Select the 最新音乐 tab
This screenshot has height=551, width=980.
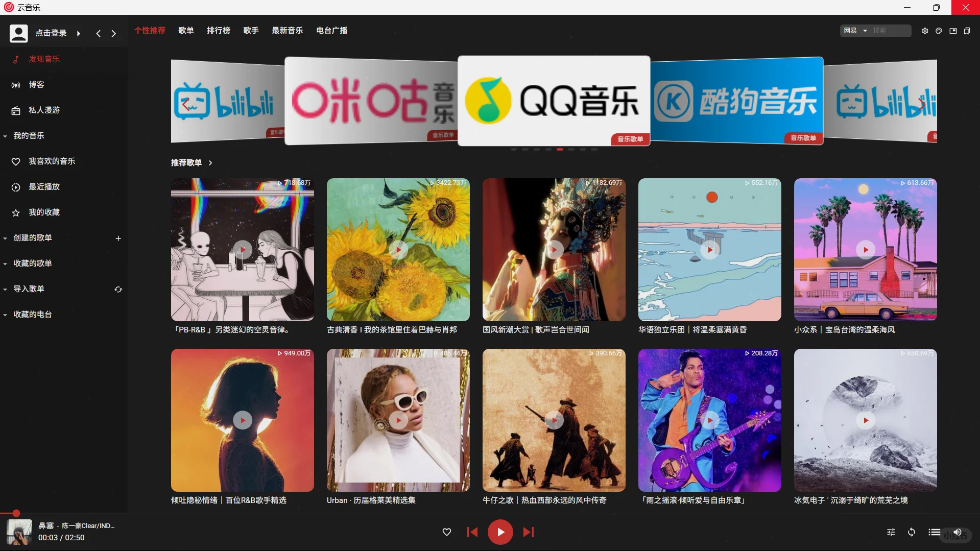coord(288,31)
